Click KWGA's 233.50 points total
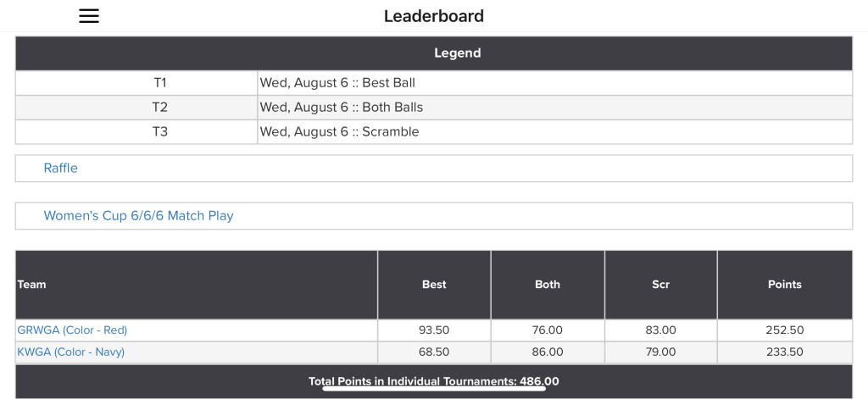Viewport: 868px width, 399px height. (x=784, y=352)
